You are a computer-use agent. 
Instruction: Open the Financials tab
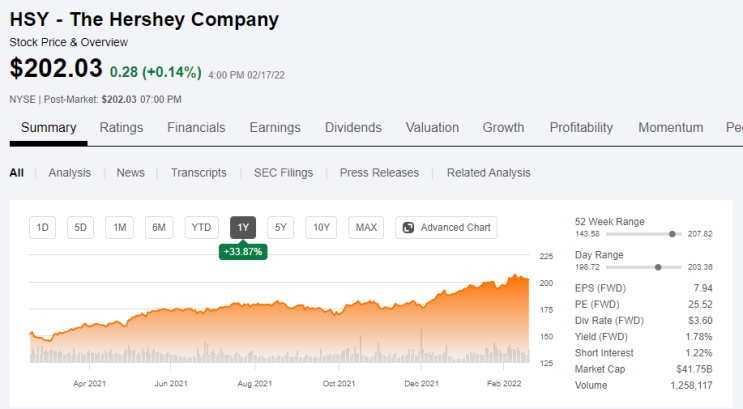coord(196,127)
